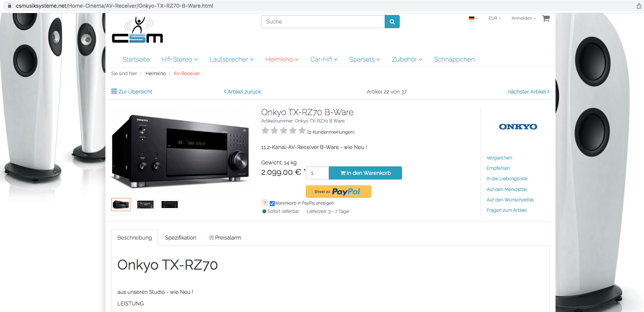
Task: Open the shopping cart icon
Action: tap(546, 18)
